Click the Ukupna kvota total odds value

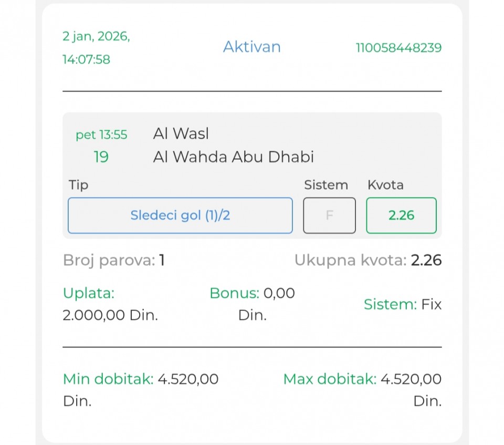tap(426, 260)
